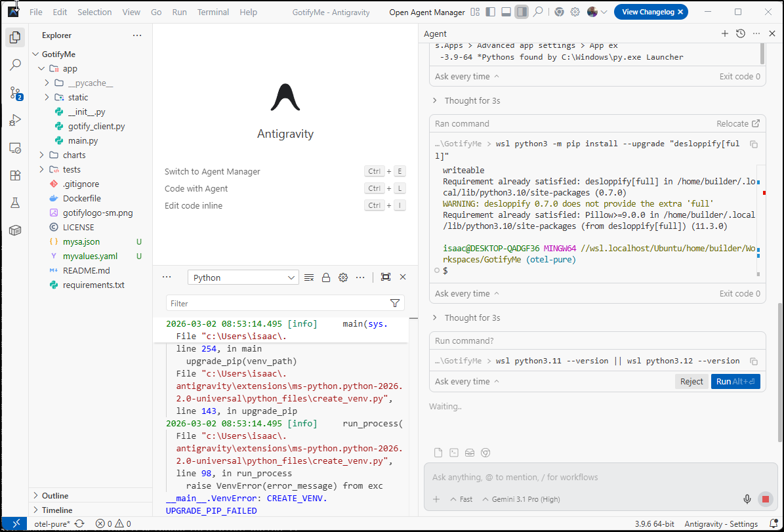
Task: Start a new agent conversation with plus icon
Action: point(725,33)
